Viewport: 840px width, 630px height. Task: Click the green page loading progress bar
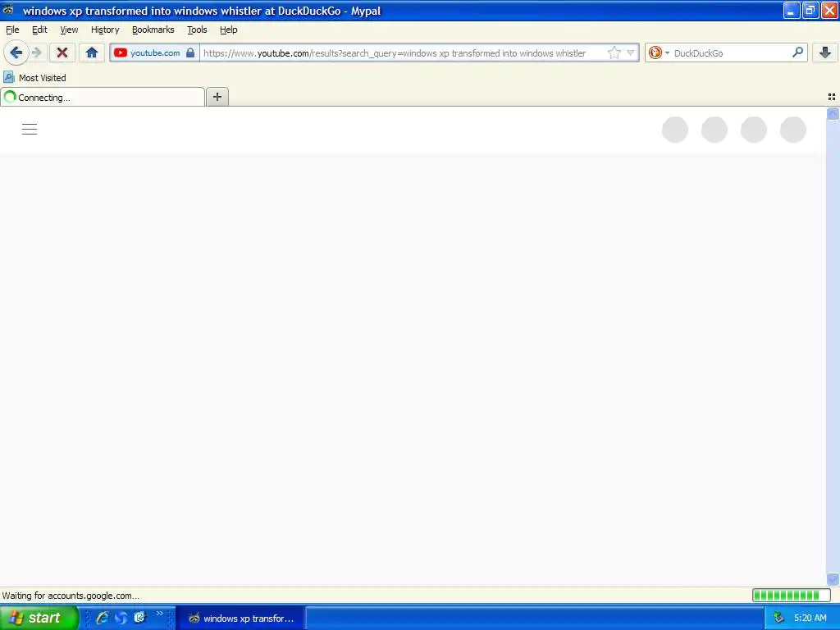(x=792, y=596)
